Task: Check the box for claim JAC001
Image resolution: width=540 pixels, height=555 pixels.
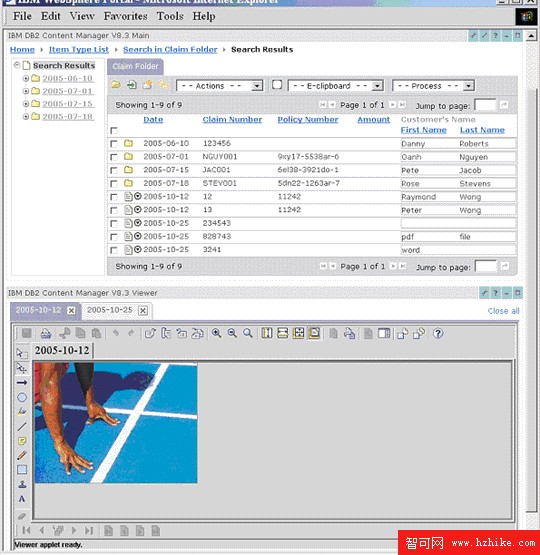Action: tap(114, 170)
